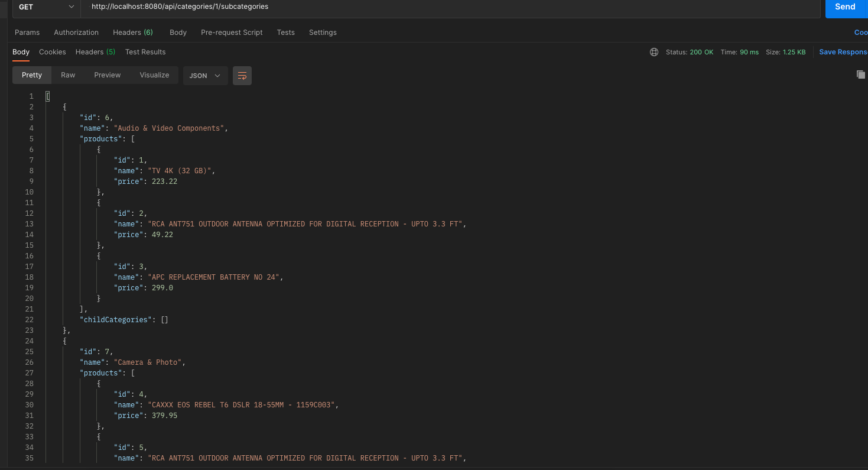
Task: Select the response Body tab
Action: pyautogui.click(x=21, y=52)
